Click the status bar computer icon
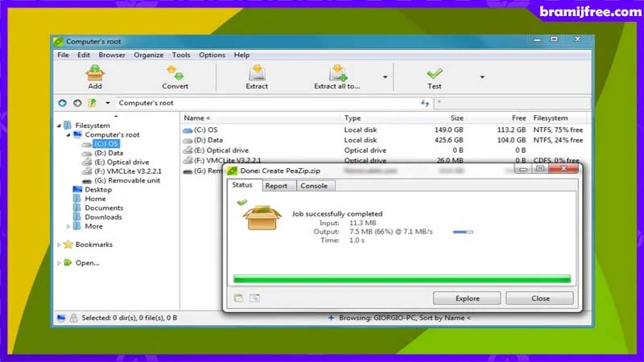 pos(61,318)
